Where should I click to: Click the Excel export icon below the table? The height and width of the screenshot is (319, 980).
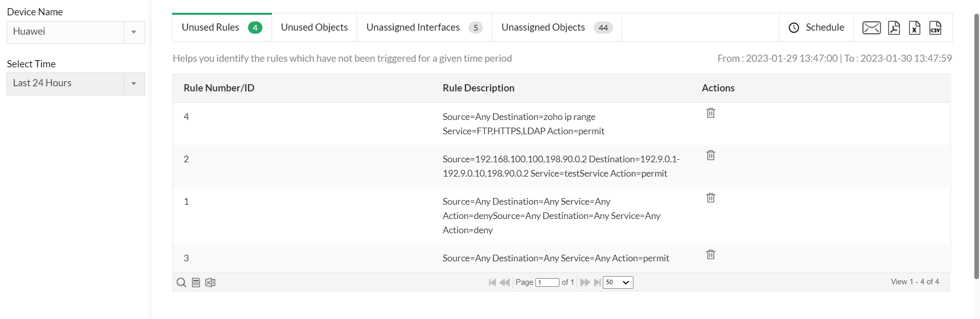(210, 282)
